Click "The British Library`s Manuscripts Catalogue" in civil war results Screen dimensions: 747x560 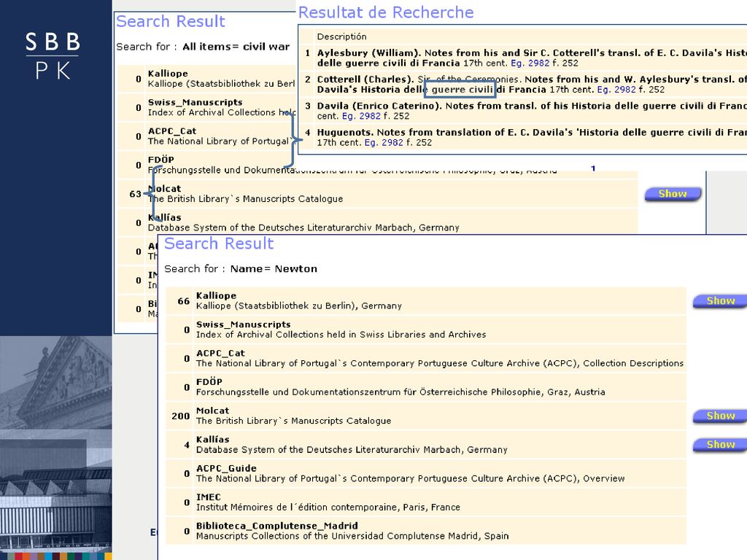pyautogui.click(x=245, y=199)
